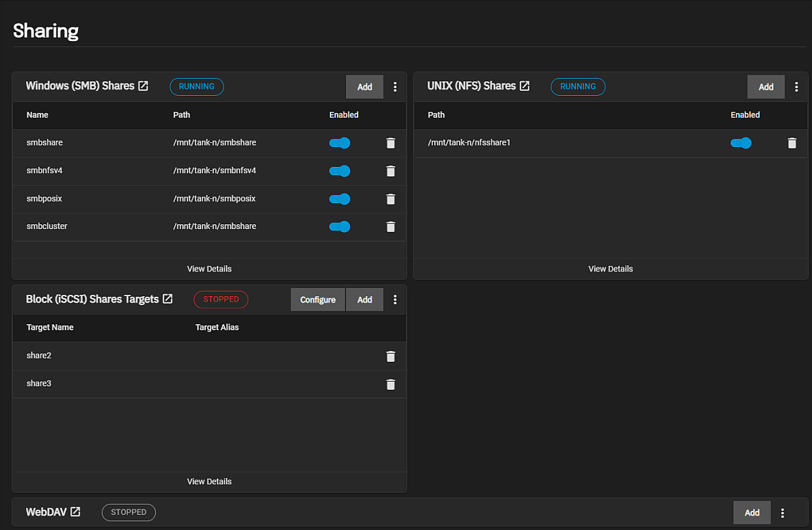The image size is (812, 530).
Task: Disable the /mnt/tank-n/nfsshare1 NFS share toggle
Action: tap(741, 143)
